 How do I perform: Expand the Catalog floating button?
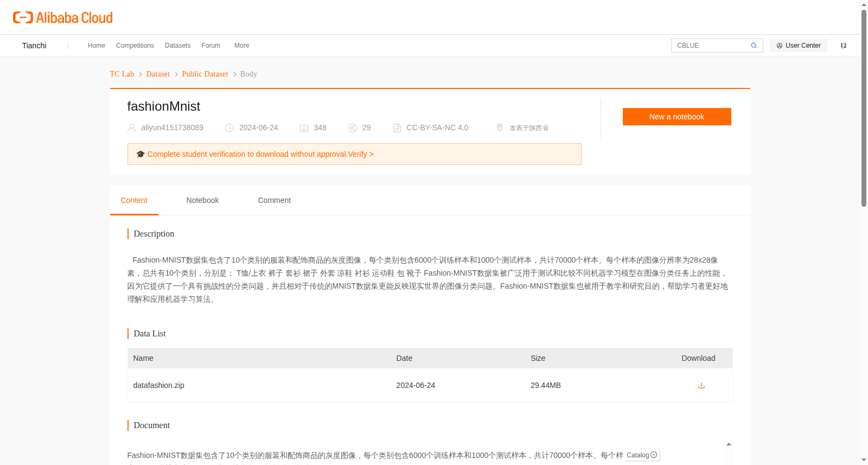[x=642, y=455]
